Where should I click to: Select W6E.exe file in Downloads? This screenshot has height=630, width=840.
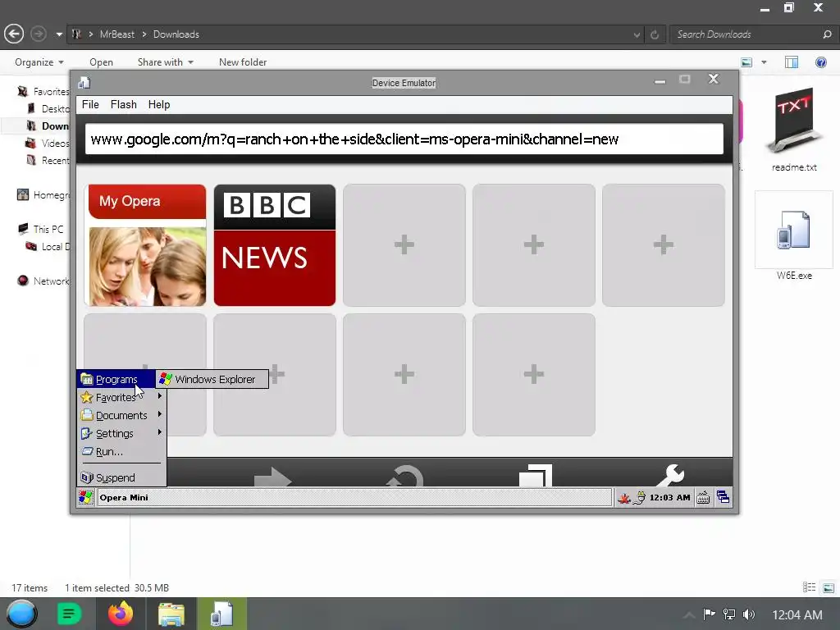click(x=794, y=237)
